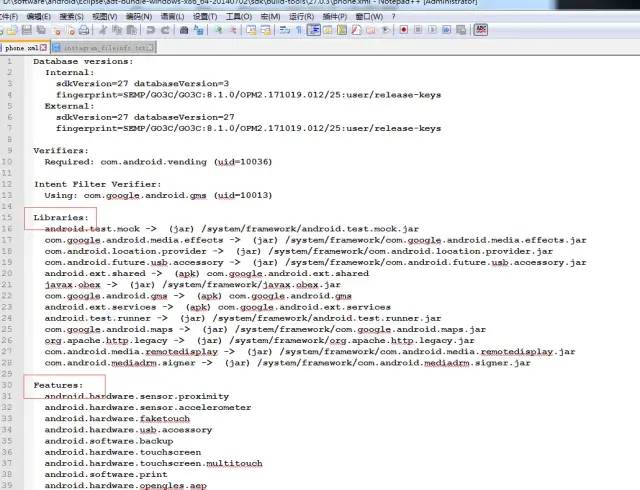640x490 pixels.
Task: Open the 运行(R) menu
Action: (301, 17)
